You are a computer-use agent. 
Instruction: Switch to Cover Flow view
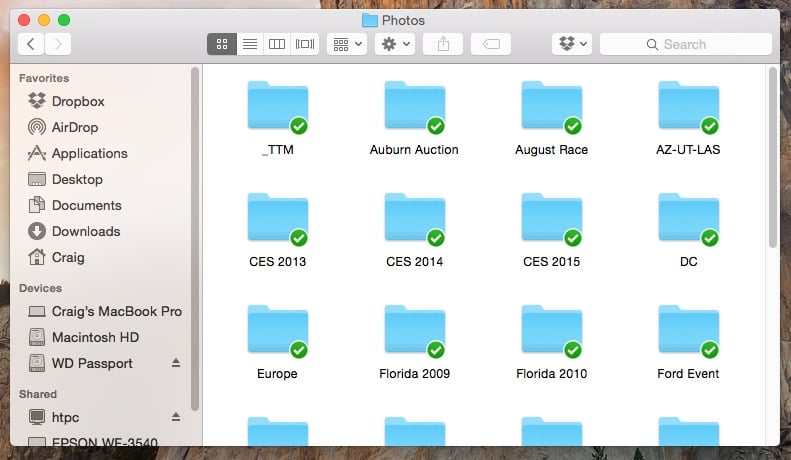tap(305, 44)
